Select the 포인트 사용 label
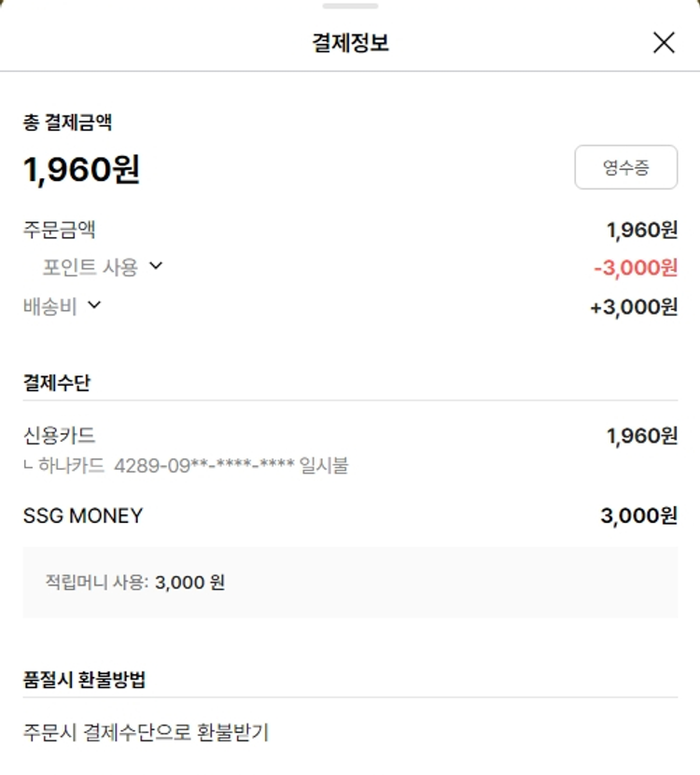700x775 pixels. [90, 267]
